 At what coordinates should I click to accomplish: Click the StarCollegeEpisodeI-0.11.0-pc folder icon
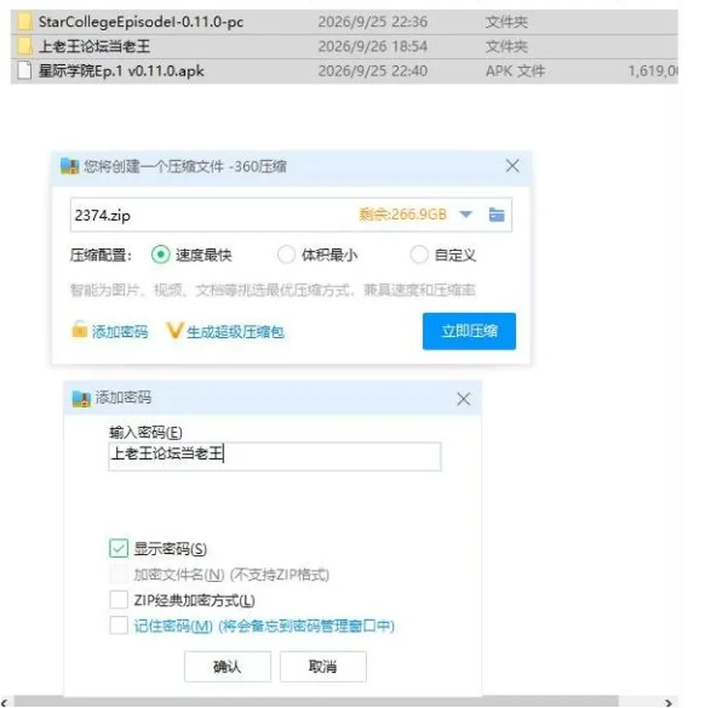coord(24,22)
